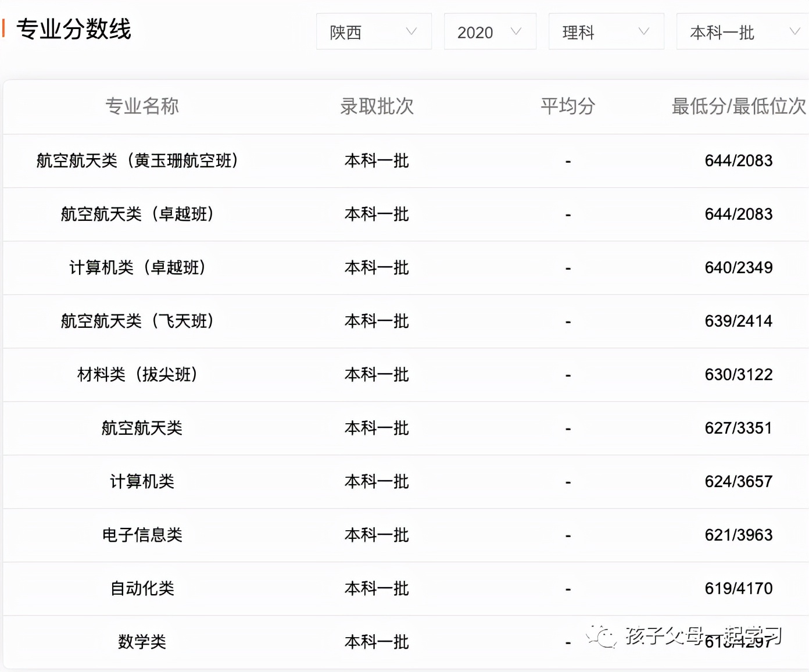The image size is (809, 672).
Task: Open the 2020 year dropdown
Action: pyautogui.click(x=489, y=32)
